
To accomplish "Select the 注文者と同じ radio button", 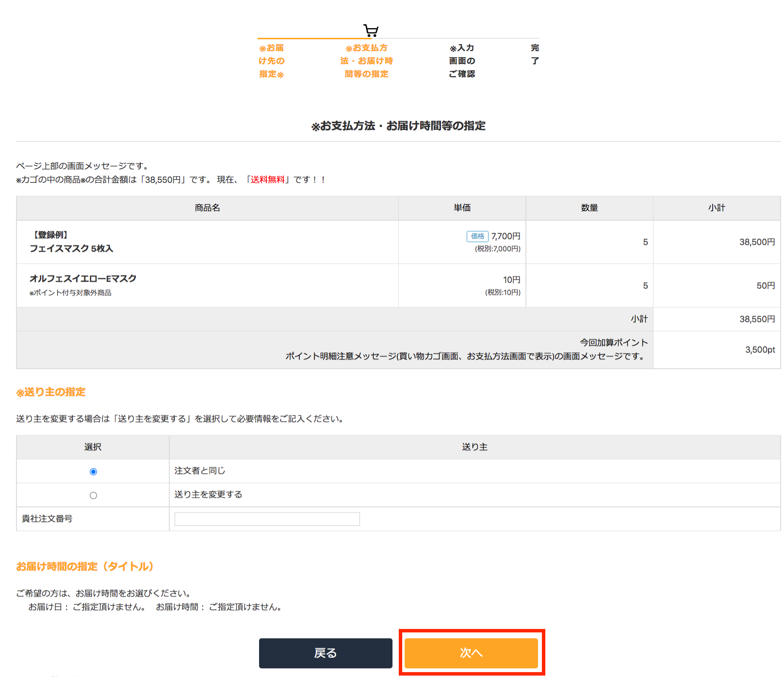I will 93,471.
